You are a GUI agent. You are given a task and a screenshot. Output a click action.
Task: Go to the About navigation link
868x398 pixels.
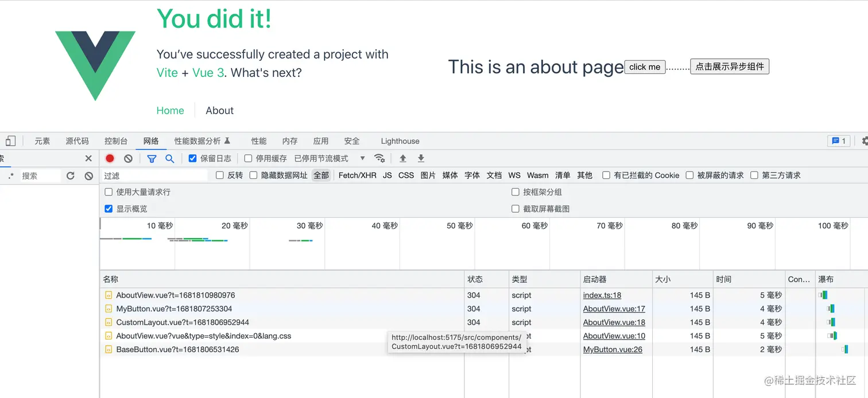(x=220, y=111)
